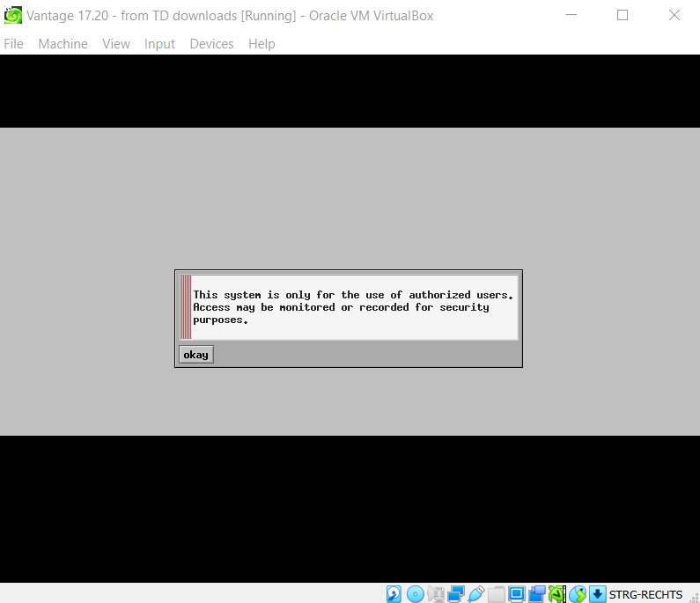The image size is (700, 603).
Task: Open the File menu
Action: tap(13, 44)
